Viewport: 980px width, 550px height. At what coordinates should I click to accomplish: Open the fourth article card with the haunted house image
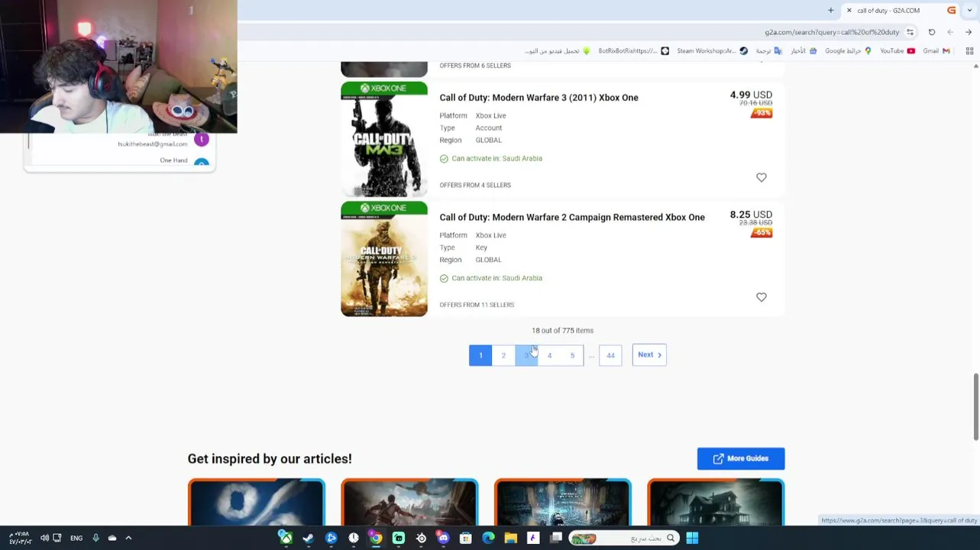(x=716, y=503)
